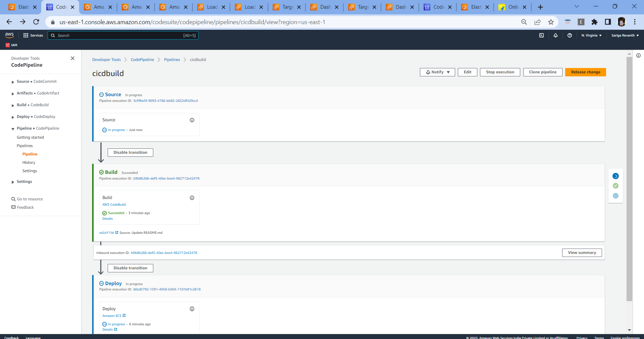Jump to Build stage succeeded indicator
The height and width of the screenshot is (339, 644).
pyautogui.click(x=615, y=186)
